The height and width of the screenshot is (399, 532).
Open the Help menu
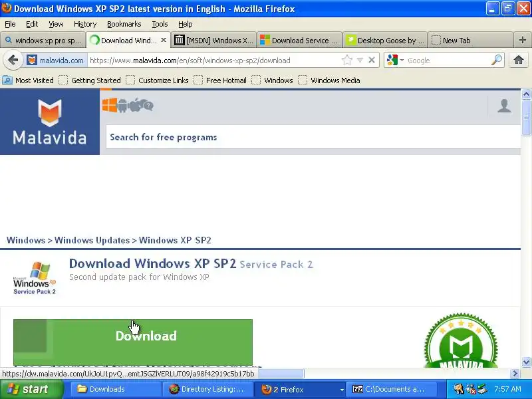[186, 24]
